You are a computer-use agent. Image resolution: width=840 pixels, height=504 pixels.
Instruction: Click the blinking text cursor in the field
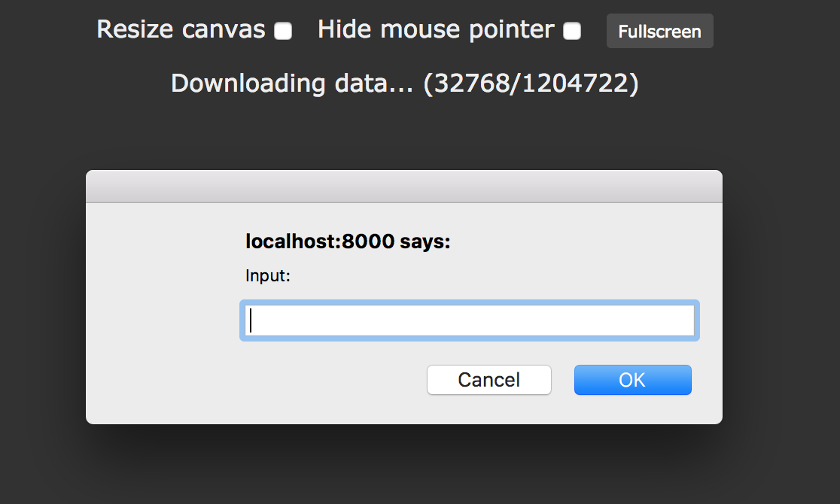251,320
